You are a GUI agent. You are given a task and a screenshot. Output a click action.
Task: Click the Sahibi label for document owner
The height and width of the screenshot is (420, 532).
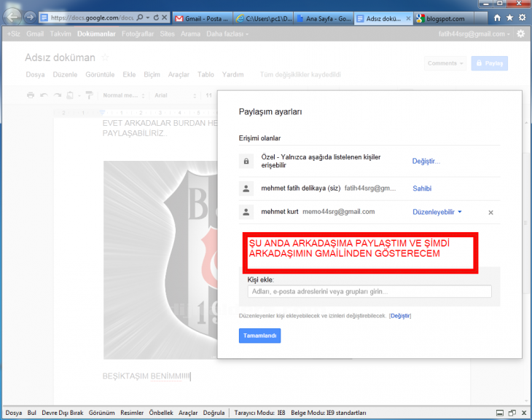422,189
